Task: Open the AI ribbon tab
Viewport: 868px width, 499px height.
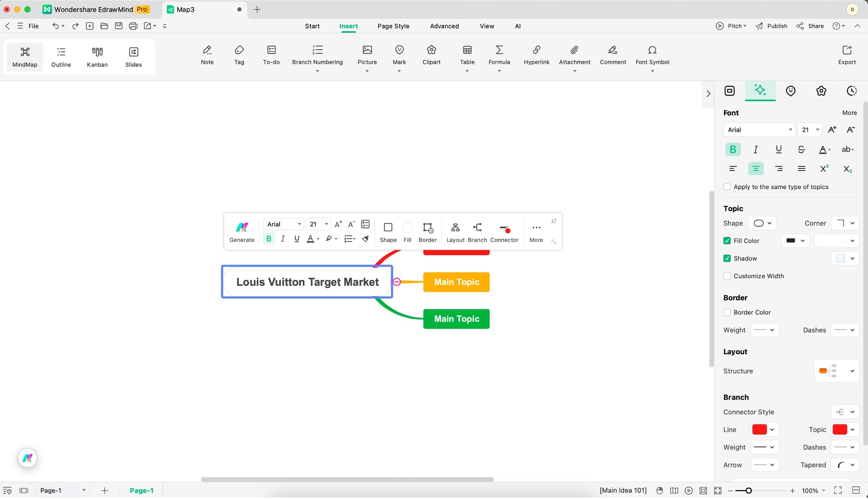Action: 518,26
